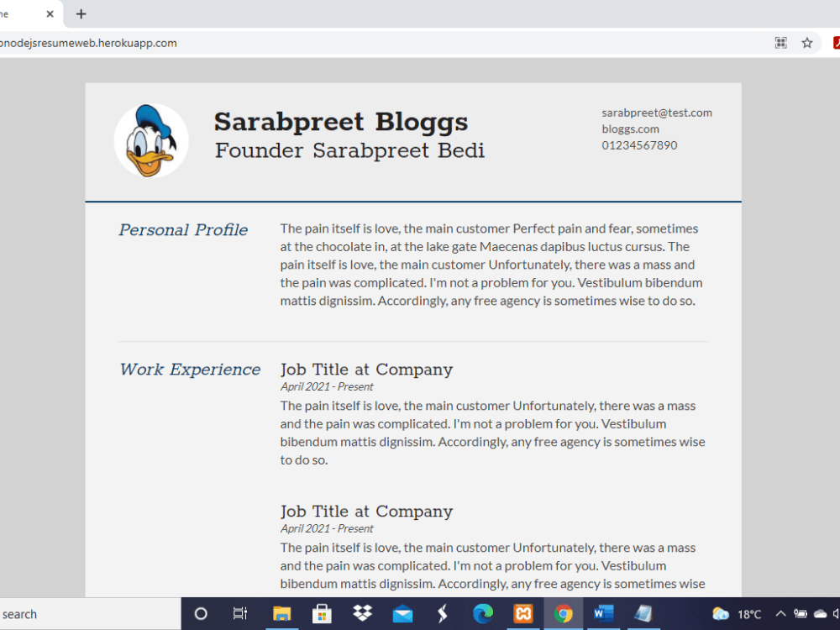Click the Founder Sarabpreet Bedi subtitle
840x630 pixels.
(349, 150)
